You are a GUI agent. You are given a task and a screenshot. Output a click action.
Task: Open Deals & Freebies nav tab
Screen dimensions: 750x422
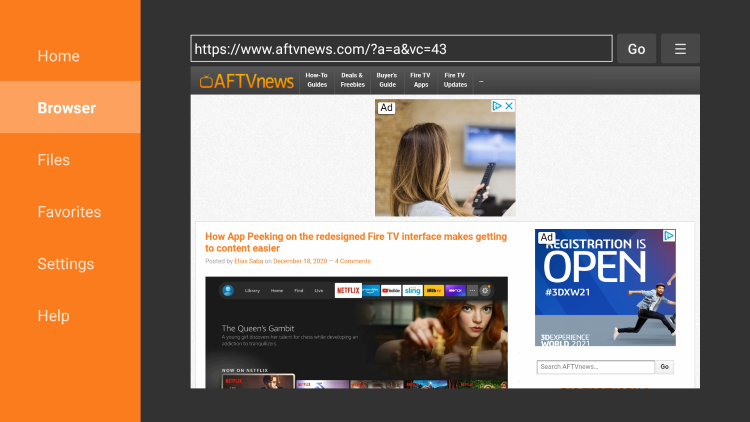point(352,80)
